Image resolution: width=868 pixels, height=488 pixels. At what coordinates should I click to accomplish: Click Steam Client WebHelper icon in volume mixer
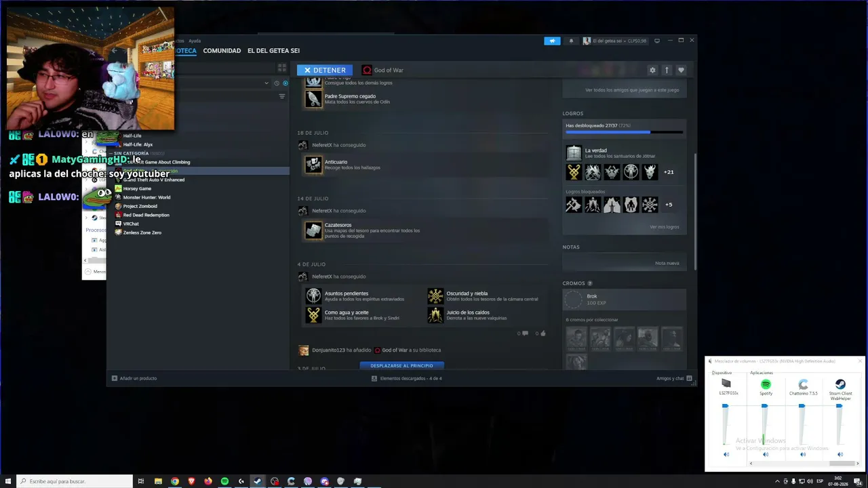tap(840, 384)
